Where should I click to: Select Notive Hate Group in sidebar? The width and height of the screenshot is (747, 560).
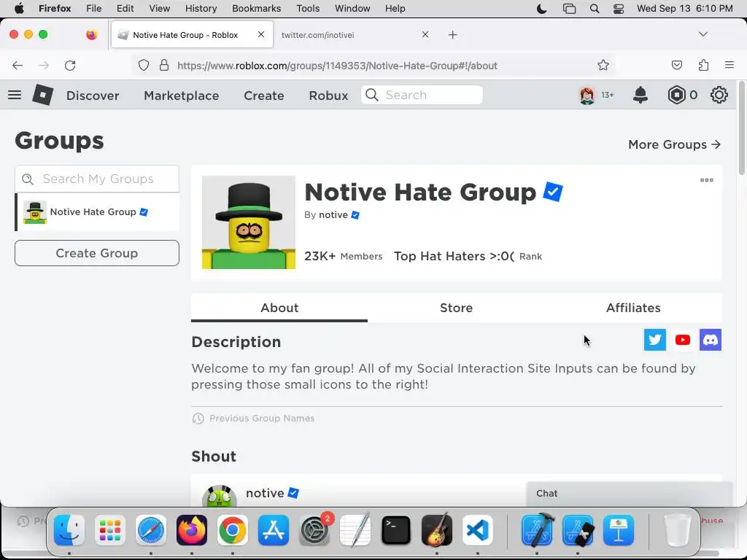98,212
